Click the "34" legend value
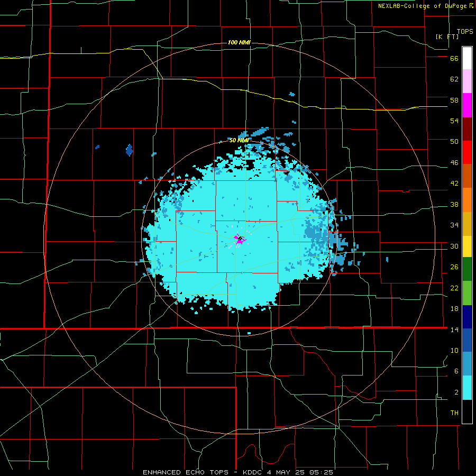Screen dimensions: 476x476 (454, 225)
